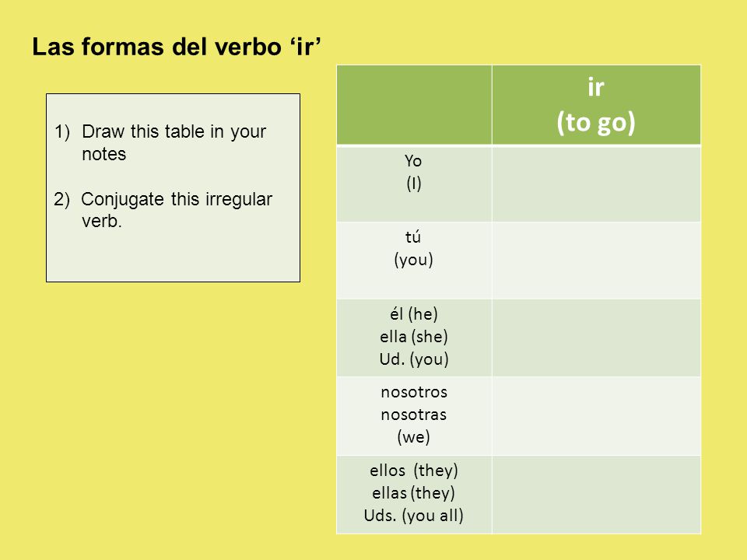The image size is (747, 560).
Task: Select the 'Ud. (you)' line in the table
Action: (414, 359)
